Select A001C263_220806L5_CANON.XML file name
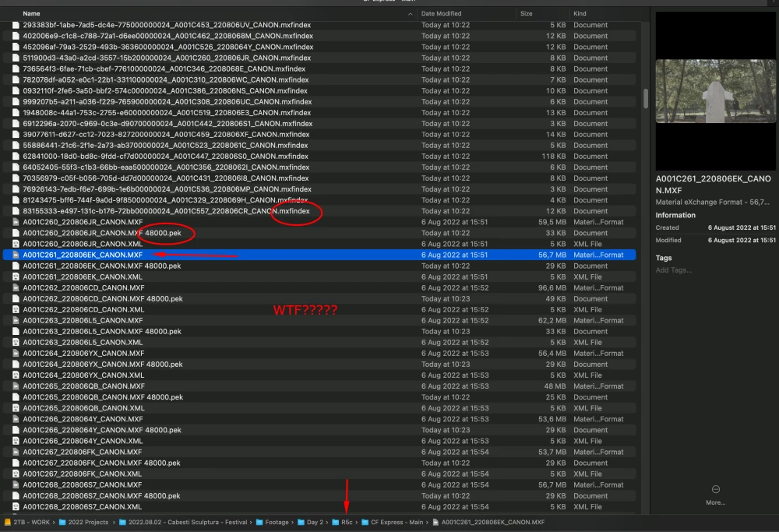The height and width of the screenshot is (532, 779). [x=83, y=342]
